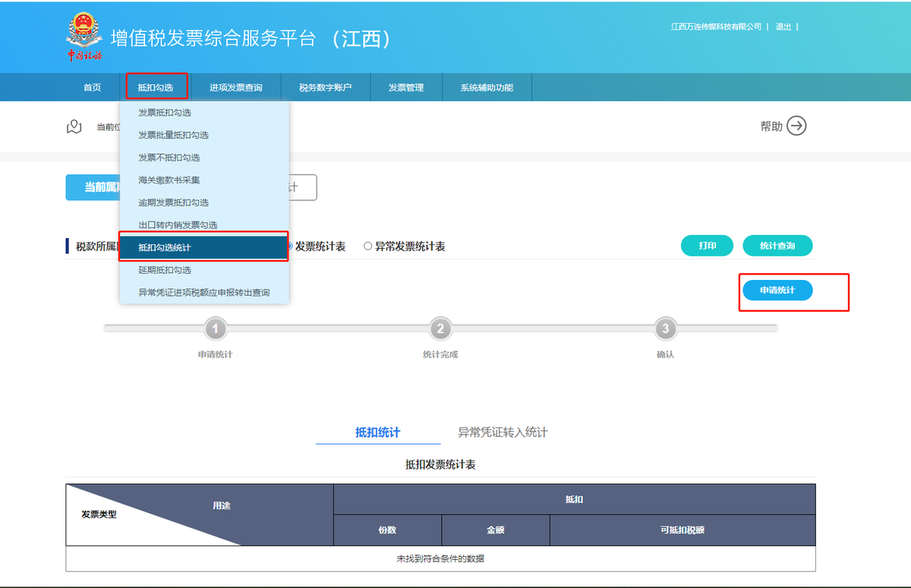This screenshot has height=588, width=911.
Task: Select the 异常发票统计表 radio button
Action: tap(368, 247)
